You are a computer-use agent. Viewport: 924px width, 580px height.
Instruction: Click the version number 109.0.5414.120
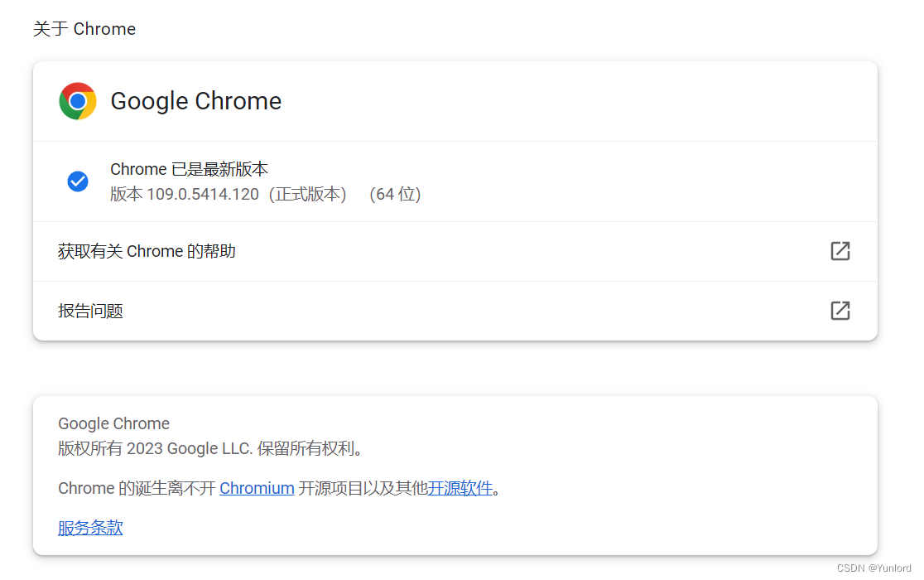coord(203,194)
